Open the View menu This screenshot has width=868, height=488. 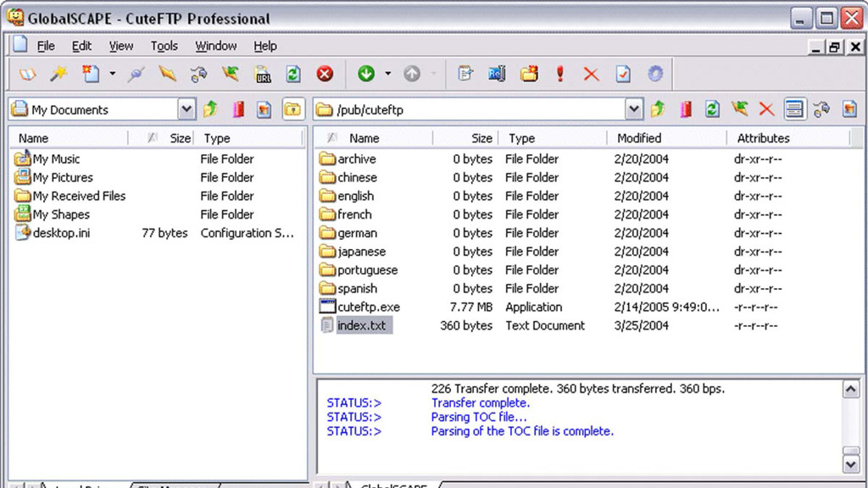[120, 46]
